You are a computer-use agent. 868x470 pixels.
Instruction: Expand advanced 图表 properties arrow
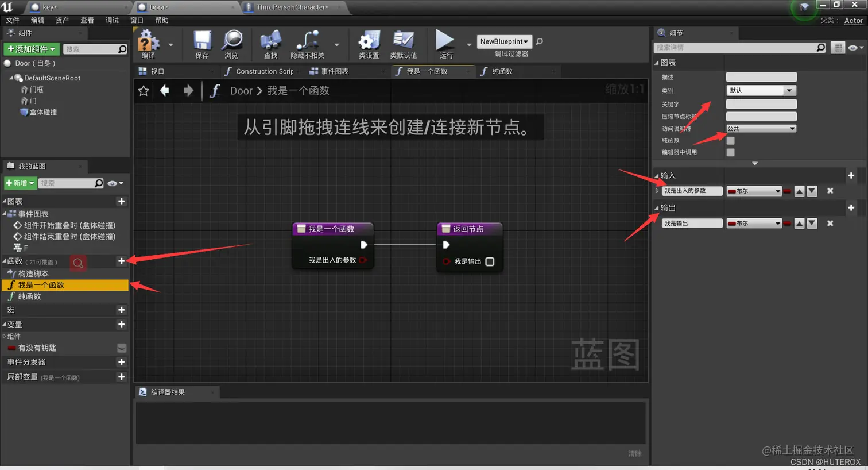pyautogui.click(x=755, y=163)
